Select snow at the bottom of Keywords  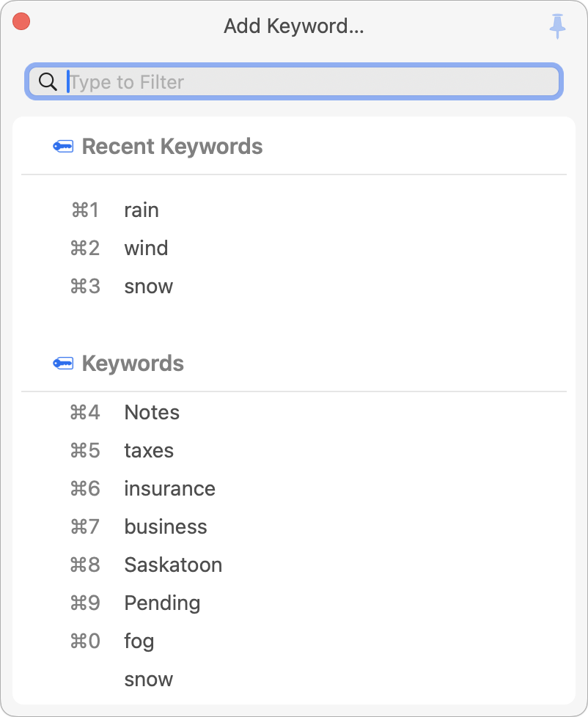coord(148,680)
